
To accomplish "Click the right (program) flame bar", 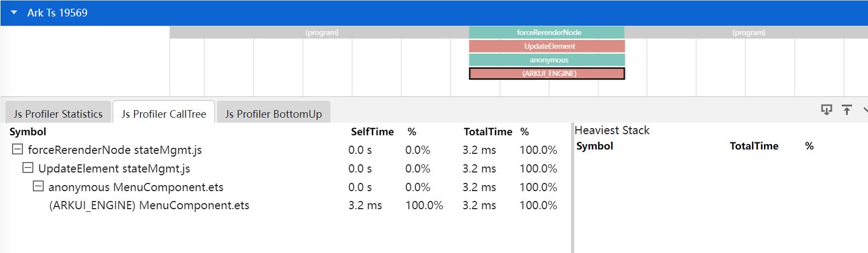I will click(748, 33).
